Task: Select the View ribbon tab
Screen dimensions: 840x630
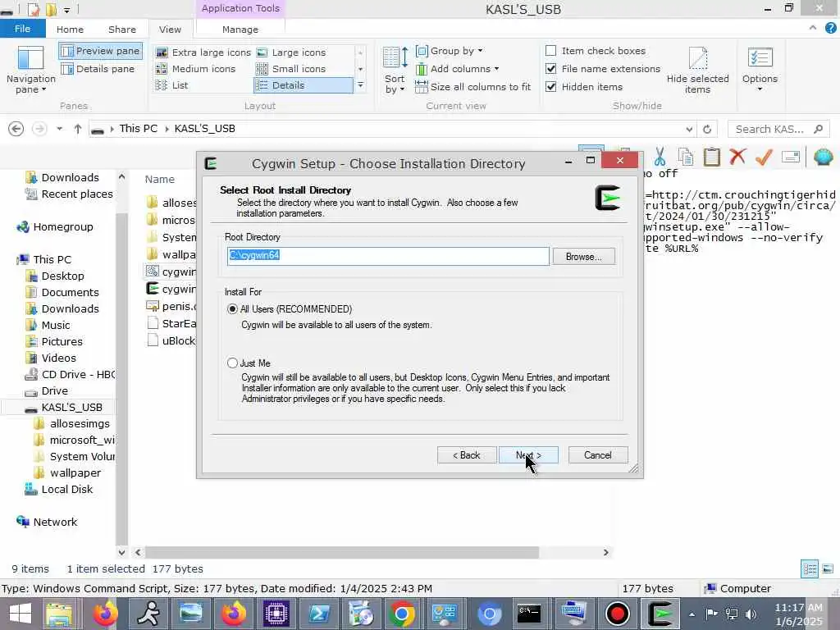Action: pyautogui.click(x=171, y=30)
